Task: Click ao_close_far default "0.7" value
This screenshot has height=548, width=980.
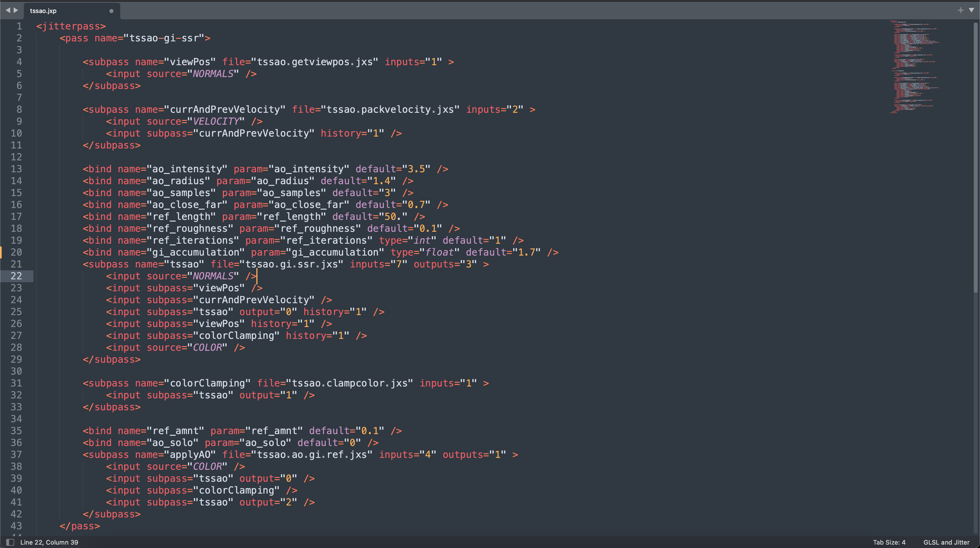Action: [x=416, y=205]
